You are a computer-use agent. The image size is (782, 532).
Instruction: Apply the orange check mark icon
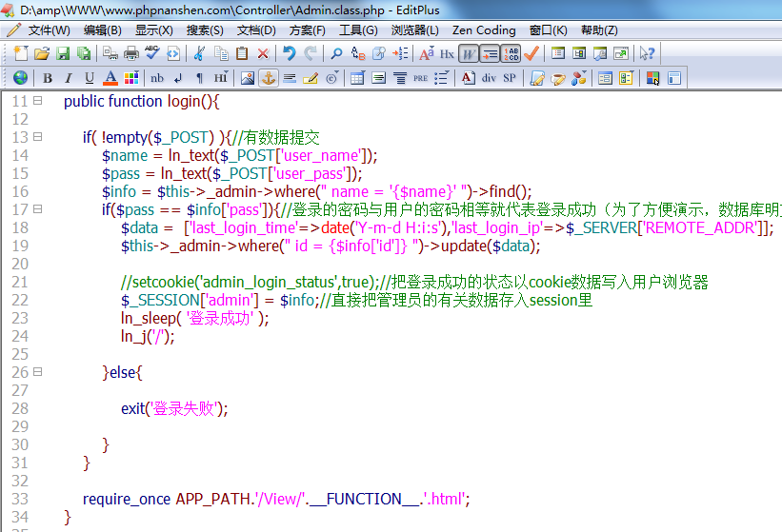point(531,53)
